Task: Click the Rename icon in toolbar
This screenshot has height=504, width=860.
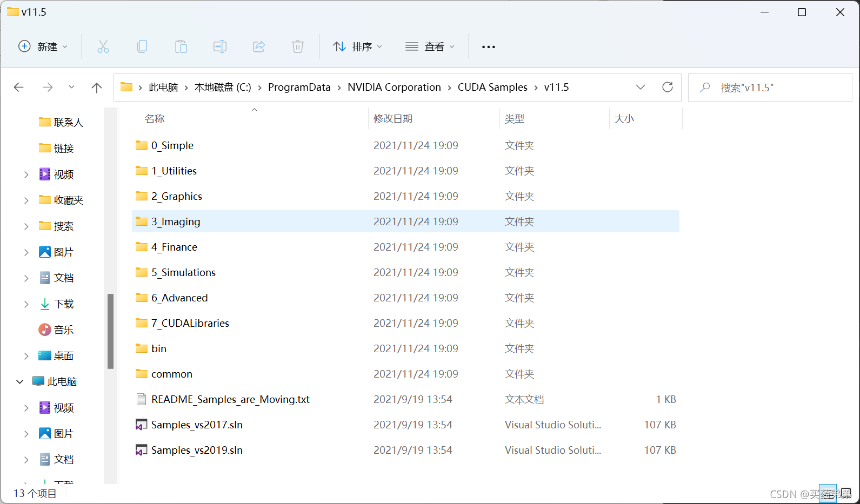Action: [x=220, y=46]
